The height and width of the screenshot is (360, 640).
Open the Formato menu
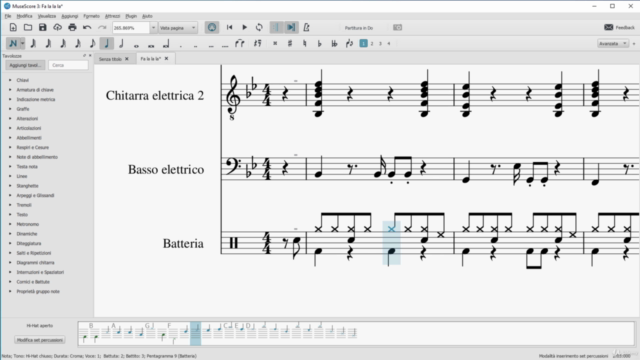tap(91, 16)
